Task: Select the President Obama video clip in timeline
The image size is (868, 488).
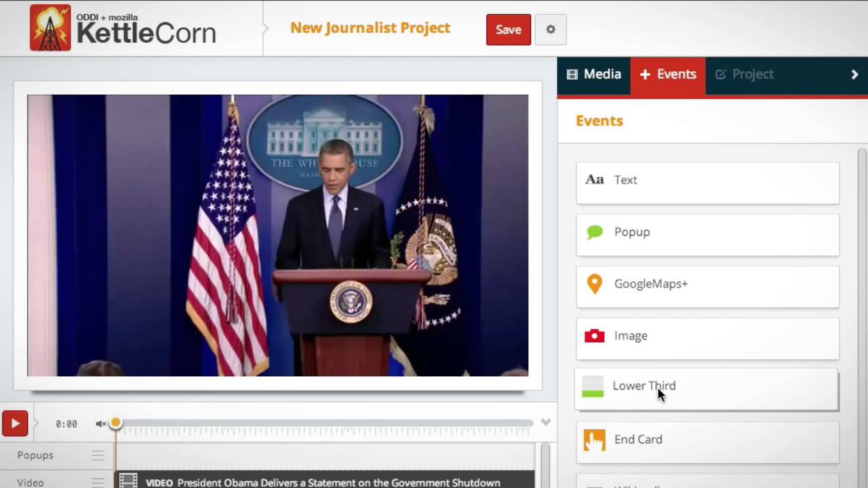Action: click(x=324, y=482)
